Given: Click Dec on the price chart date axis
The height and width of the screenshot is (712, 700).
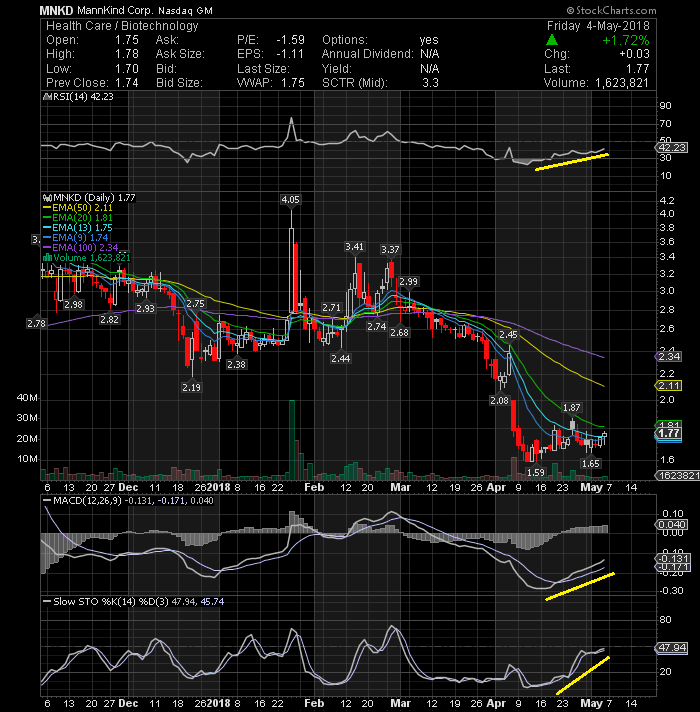Looking at the screenshot, I should pyautogui.click(x=128, y=487).
